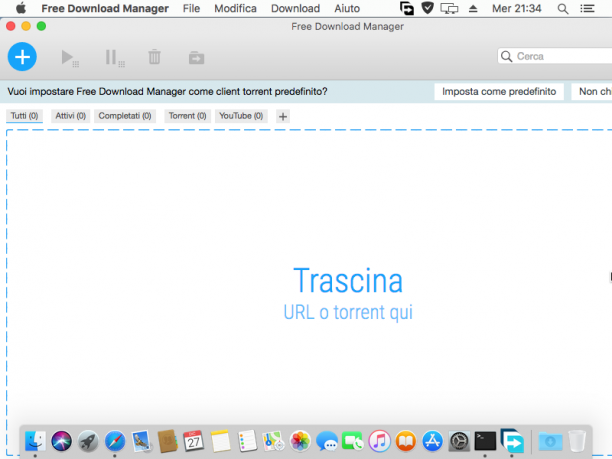Open Contacts book icon in Dock
The width and height of the screenshot is (612, 459).
tap(168, 441)
